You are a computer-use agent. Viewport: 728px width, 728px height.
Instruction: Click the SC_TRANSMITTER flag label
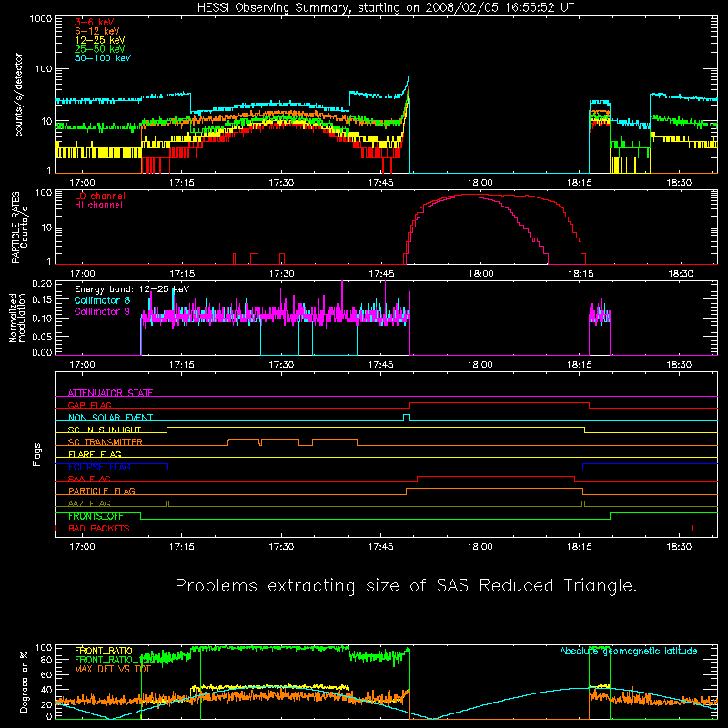pos(106,442)
